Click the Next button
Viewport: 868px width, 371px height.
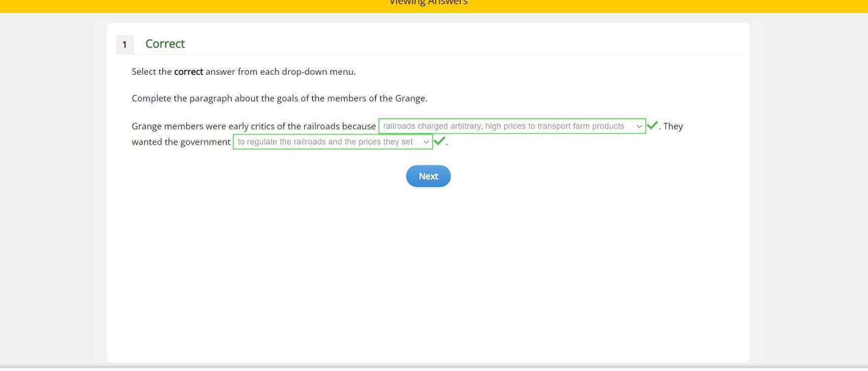(x=428, y=176)
